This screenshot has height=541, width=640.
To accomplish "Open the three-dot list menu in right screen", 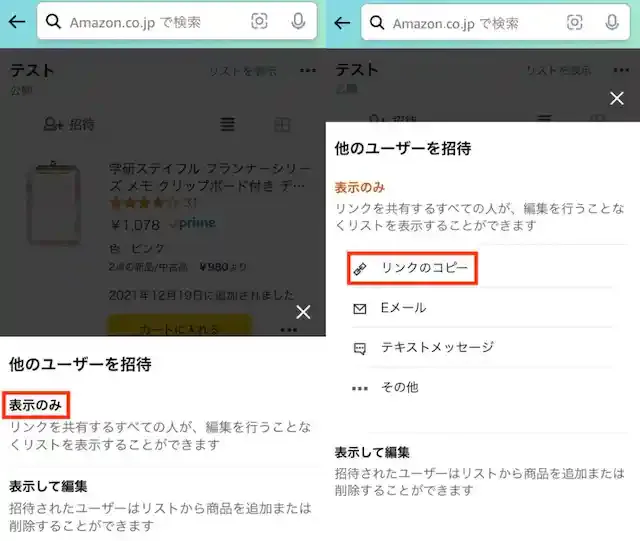I will (x=621, y=70).
